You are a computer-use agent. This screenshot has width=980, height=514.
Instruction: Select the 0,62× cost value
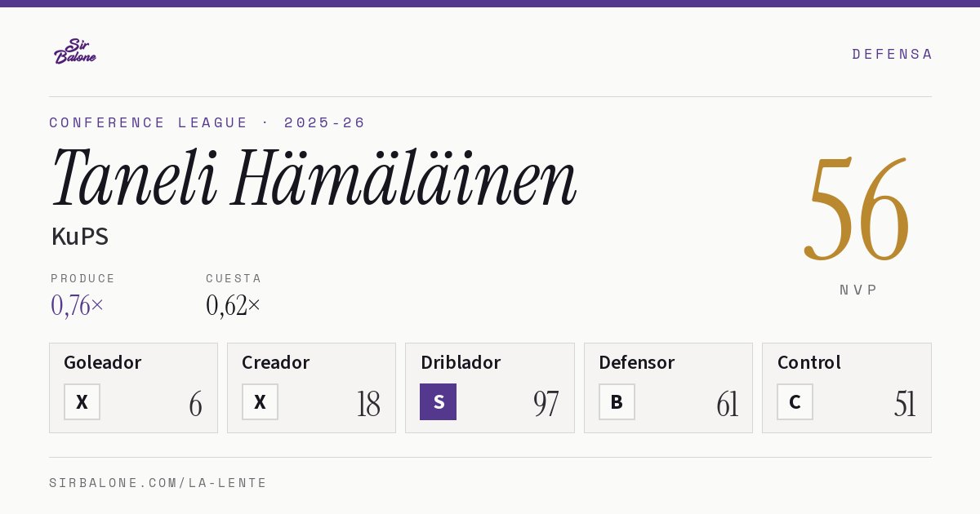pyautogui.click(x=234, y=305)
